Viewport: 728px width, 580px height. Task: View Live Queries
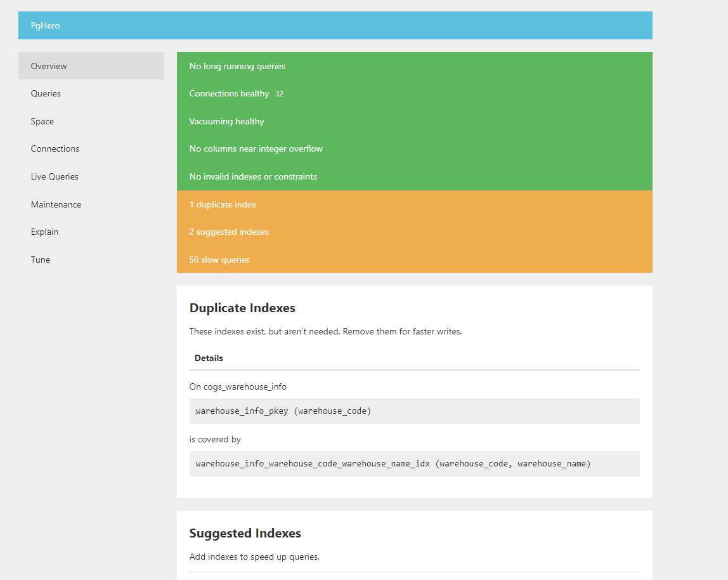(x=55, y=176)
